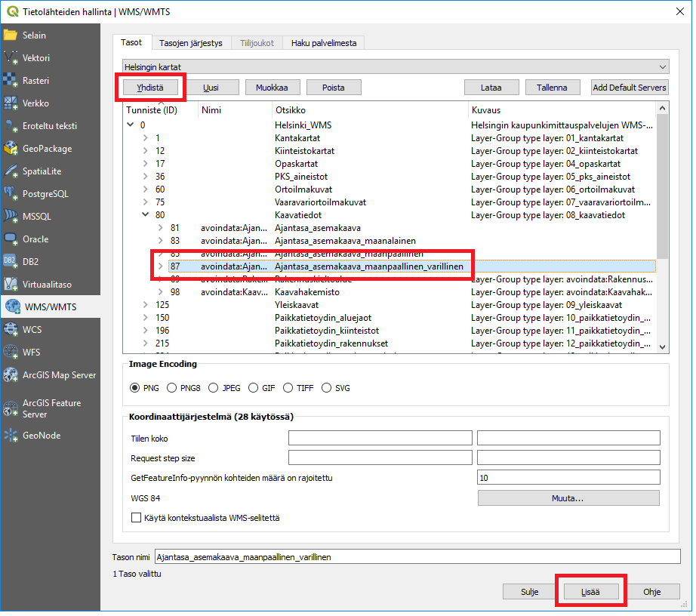
Task: Select the PostgreSQL elephant icon
Action: (11, 194)
